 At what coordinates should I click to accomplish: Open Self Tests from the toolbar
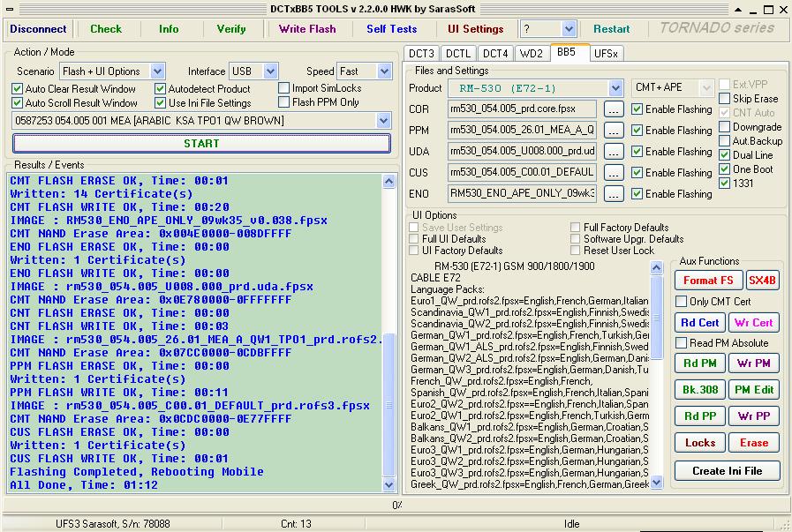(392, 29)
